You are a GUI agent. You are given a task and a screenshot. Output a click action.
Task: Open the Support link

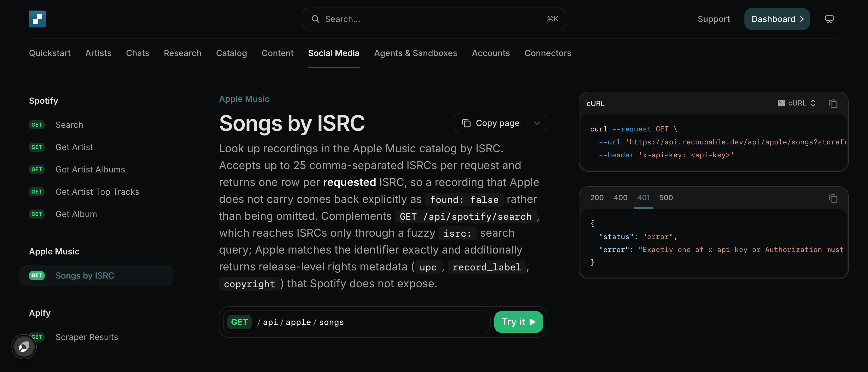[714, 19]
